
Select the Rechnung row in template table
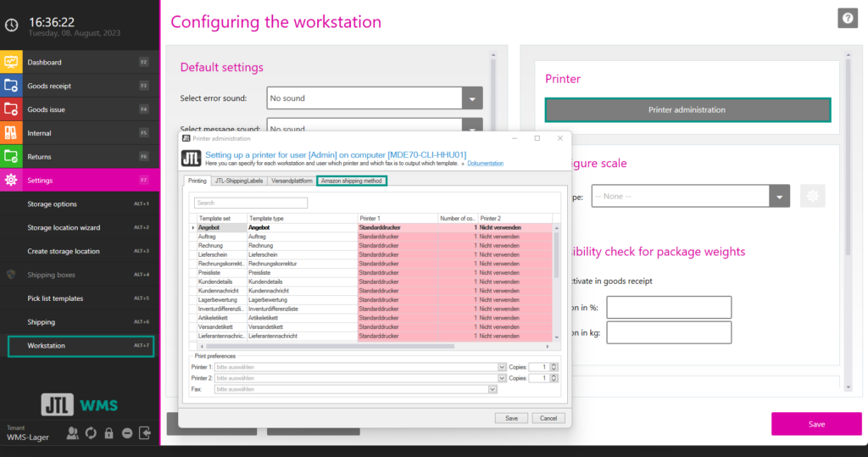[x=220, y=245]
